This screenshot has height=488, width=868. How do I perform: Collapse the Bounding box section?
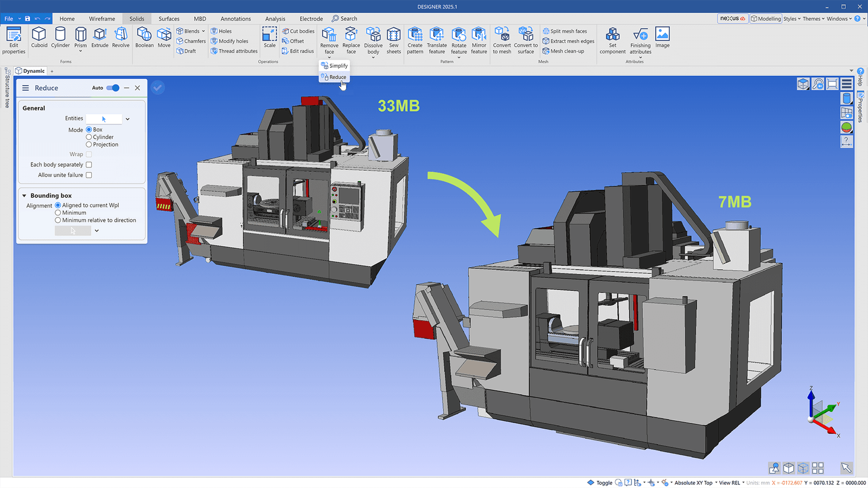[x=24, y=195]
